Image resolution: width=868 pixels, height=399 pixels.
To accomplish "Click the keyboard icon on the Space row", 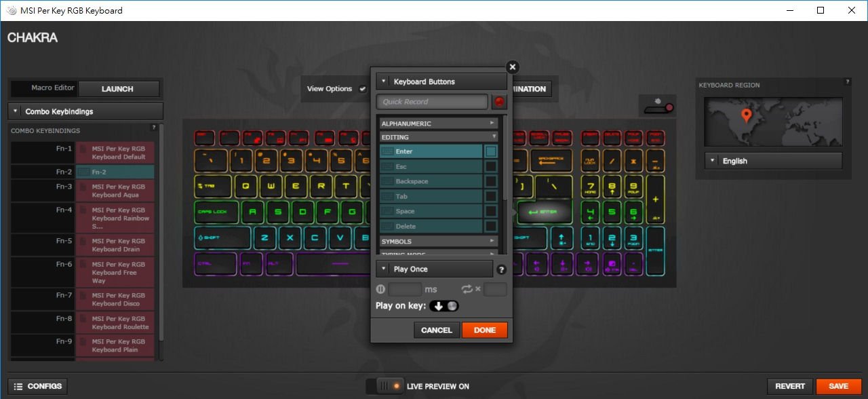I will (388, 211).
